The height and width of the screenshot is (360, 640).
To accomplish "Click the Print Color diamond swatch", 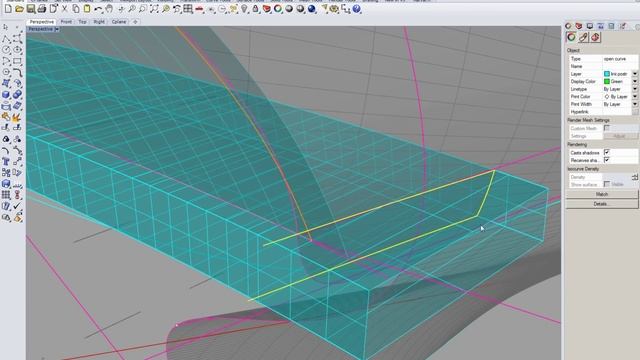I will pyautogui.click(x=607, y=97).
